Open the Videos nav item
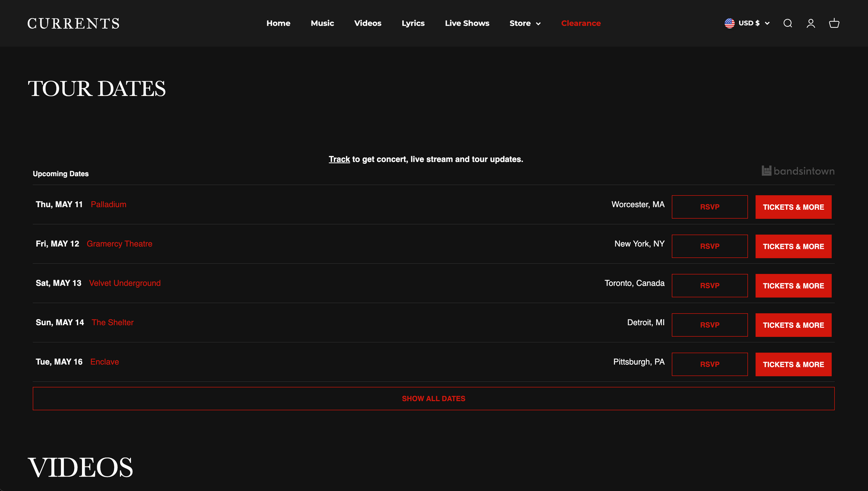 [368, 23]
